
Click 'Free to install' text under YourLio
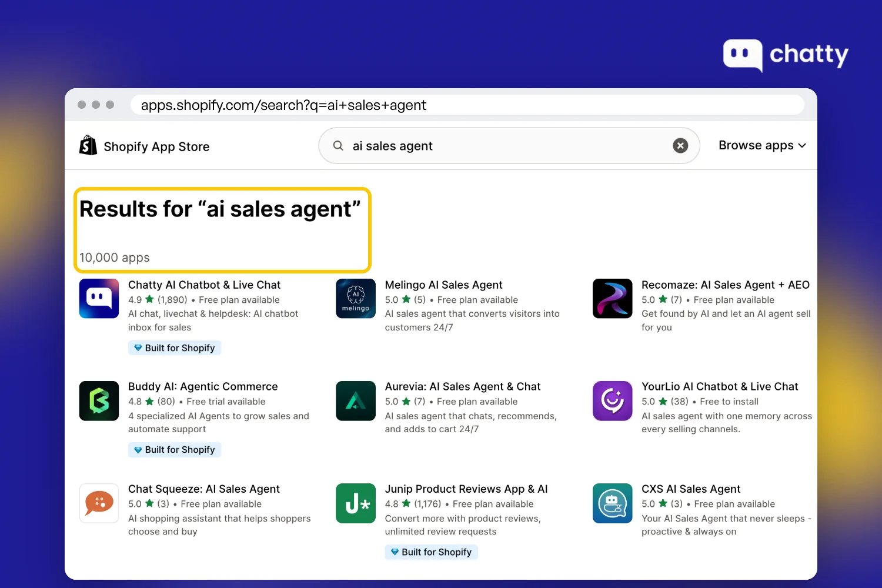(729, 402)
